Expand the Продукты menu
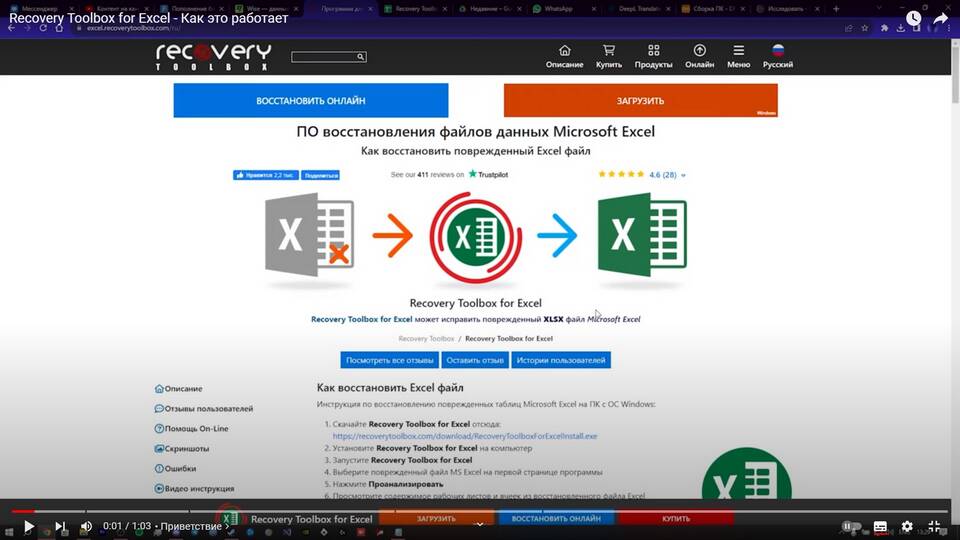The width and height of the screenshot is (960, 540). point(653,56)
